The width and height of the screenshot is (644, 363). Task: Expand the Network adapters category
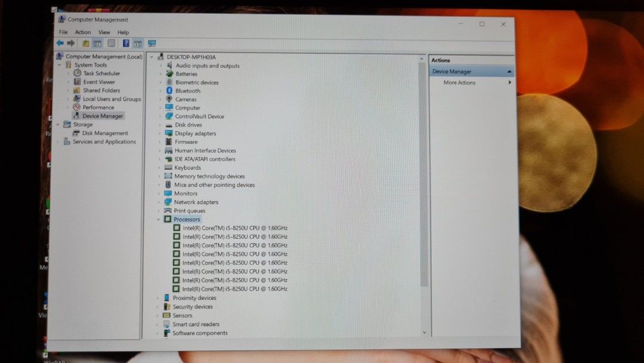tap(157, 202)
